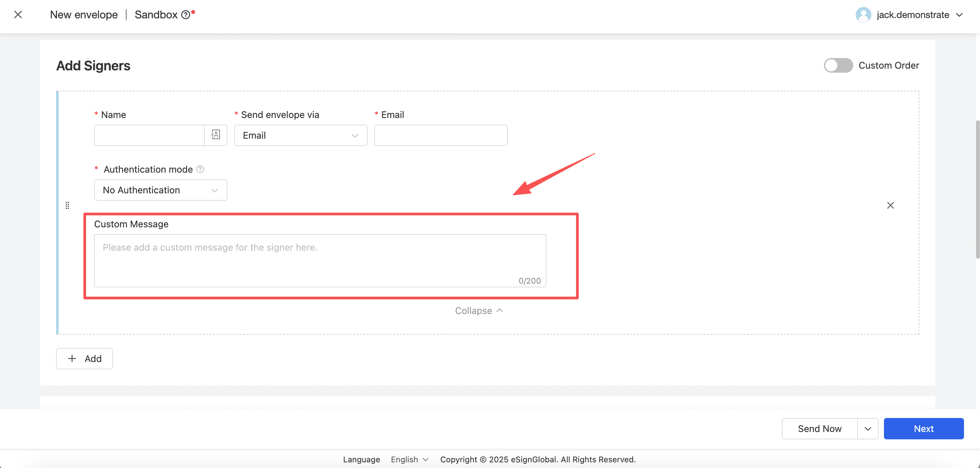Expand the Send Now arrow dropdown
Viewport: 980px width, 468px height.
(868, 428)
